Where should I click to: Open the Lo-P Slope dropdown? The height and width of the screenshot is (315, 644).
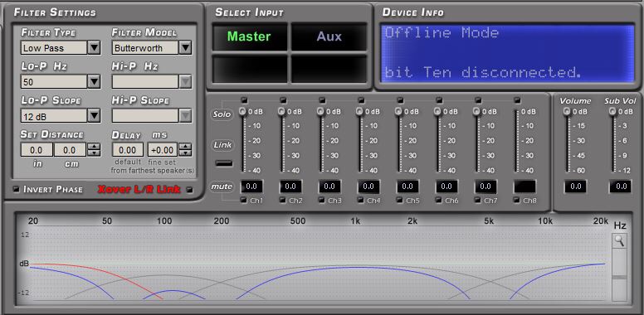coord(94,116)
